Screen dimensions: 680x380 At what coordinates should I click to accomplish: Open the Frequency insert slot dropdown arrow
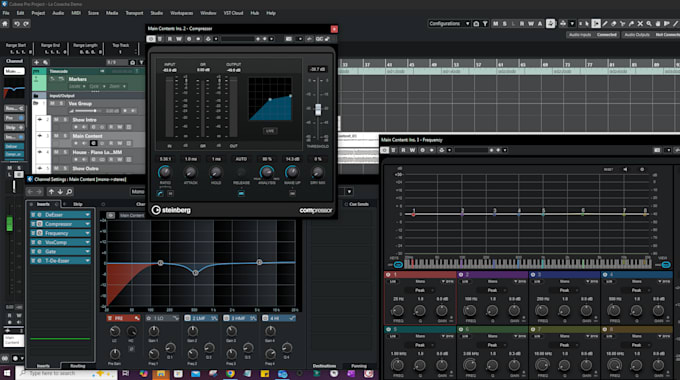[x=88, y=233]
